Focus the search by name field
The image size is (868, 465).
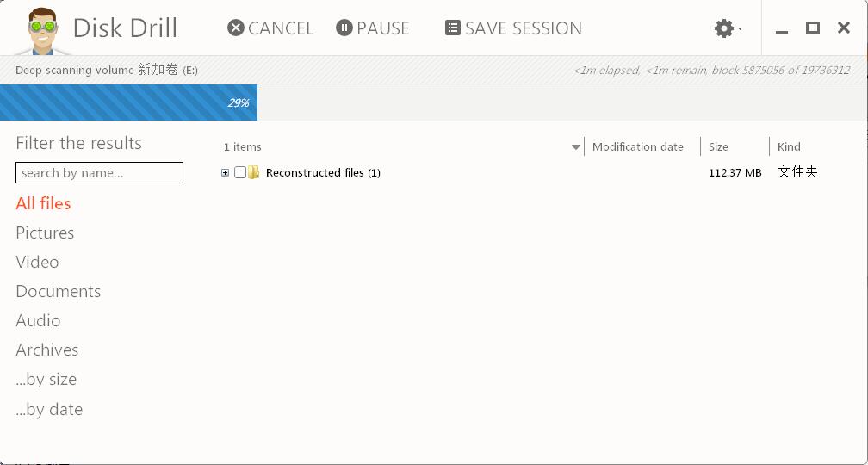click(99, 173)
